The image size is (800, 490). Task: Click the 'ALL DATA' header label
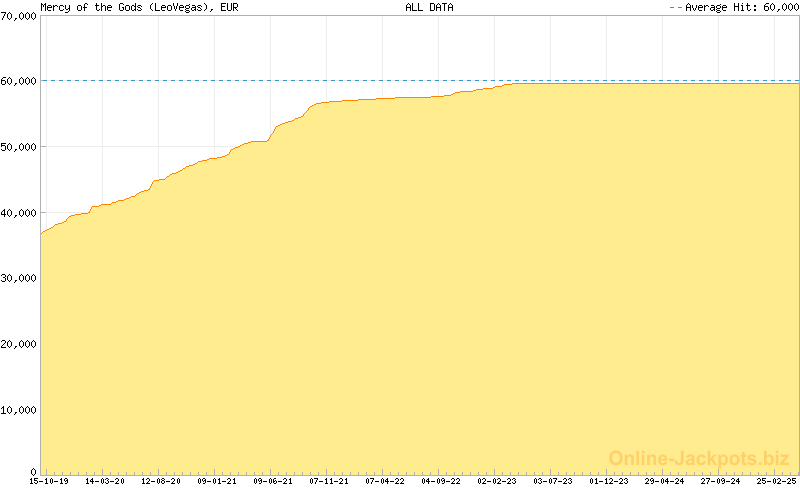[427, 7]
